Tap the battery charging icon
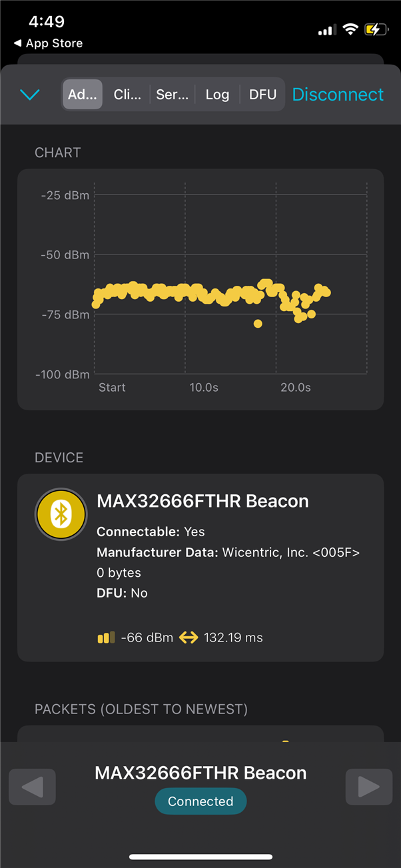This screenshot has height=868, width=401. coord(376,29)
